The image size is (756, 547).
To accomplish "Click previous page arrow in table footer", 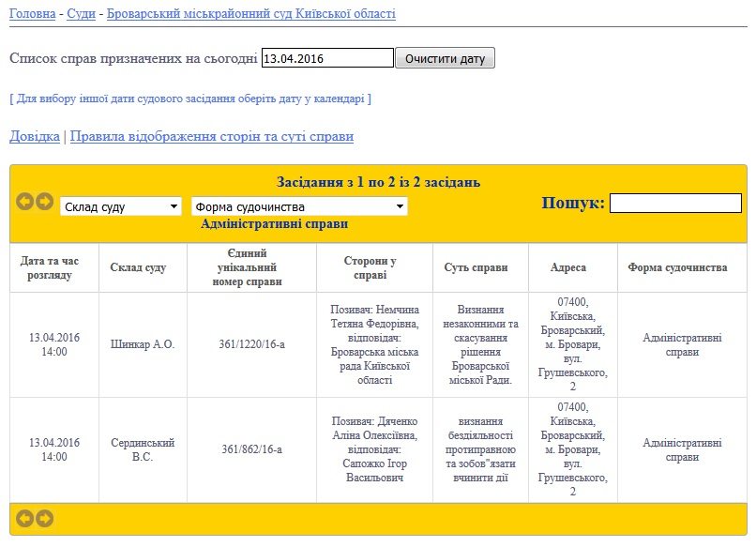I will click(24, 519).
